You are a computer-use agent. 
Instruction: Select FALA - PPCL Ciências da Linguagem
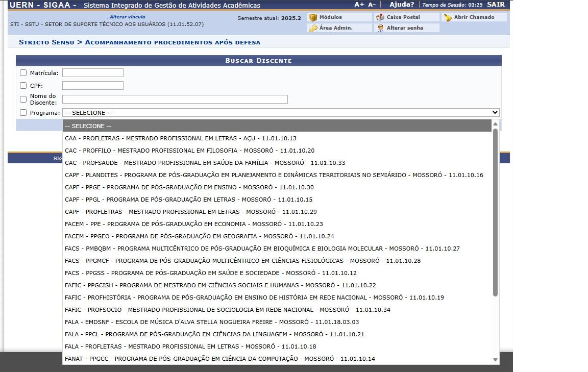click(214, 334)
